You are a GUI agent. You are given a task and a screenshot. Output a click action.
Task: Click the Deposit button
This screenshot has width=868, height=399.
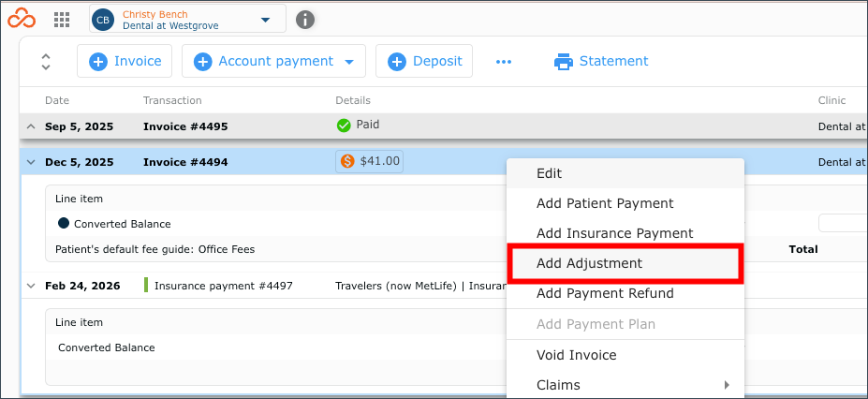pyautogui.click(x=424, y=62)
